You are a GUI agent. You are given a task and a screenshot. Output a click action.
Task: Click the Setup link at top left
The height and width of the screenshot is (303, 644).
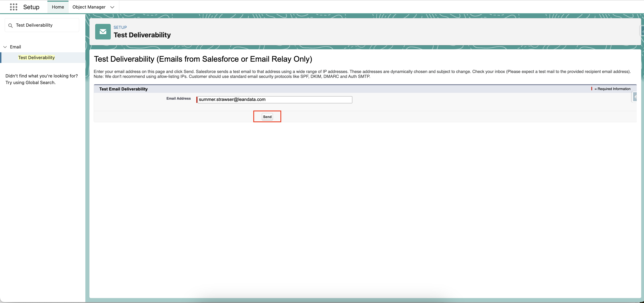coord(32,7)
